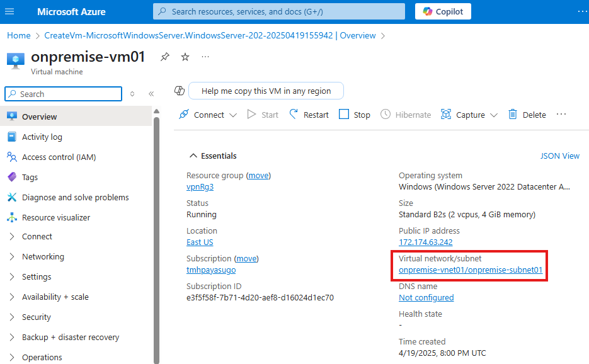The width and height of the screenshot is (589, 364).
Task: Click the Resource visualizer icon
Action: click(x=12, y=217)
